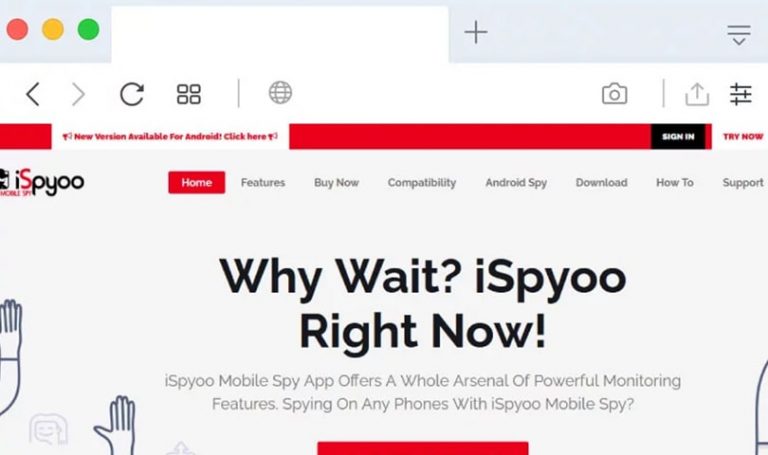Click the iSpyoo logo

[x=42, y=183]
